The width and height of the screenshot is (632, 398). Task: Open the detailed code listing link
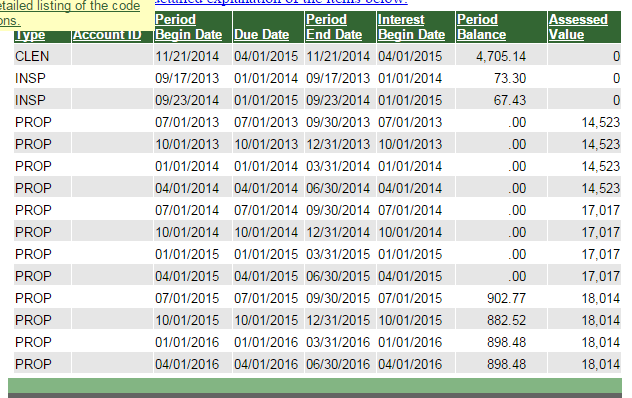70,13
